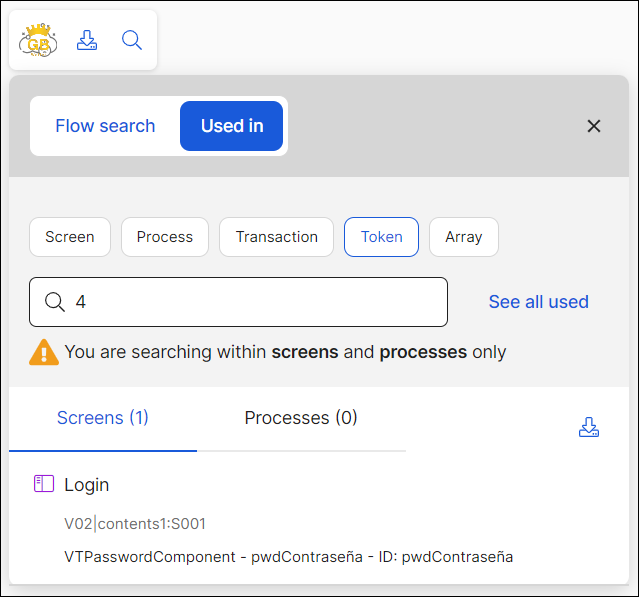This screenshot has width=639, height=597.
Task: Click the download icon in top toolbar
Action: pyautogui.click(x=87, y=40)
